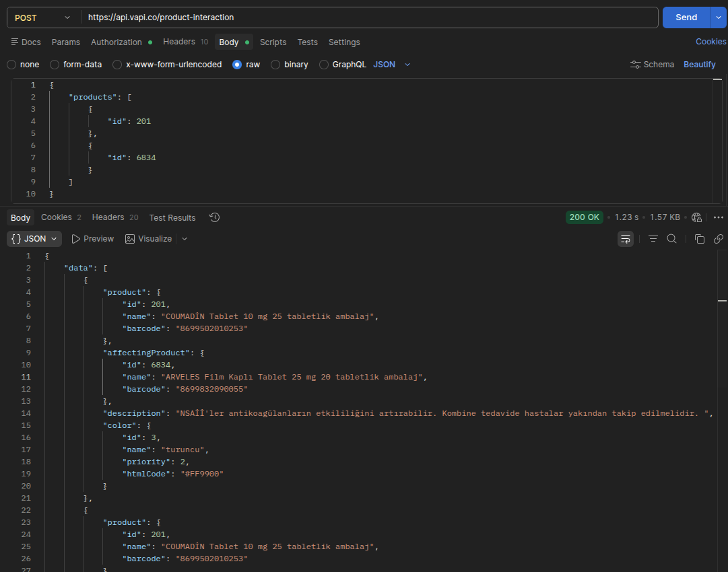Select the binary body option
728x572 pixels.
click(290, 65)
